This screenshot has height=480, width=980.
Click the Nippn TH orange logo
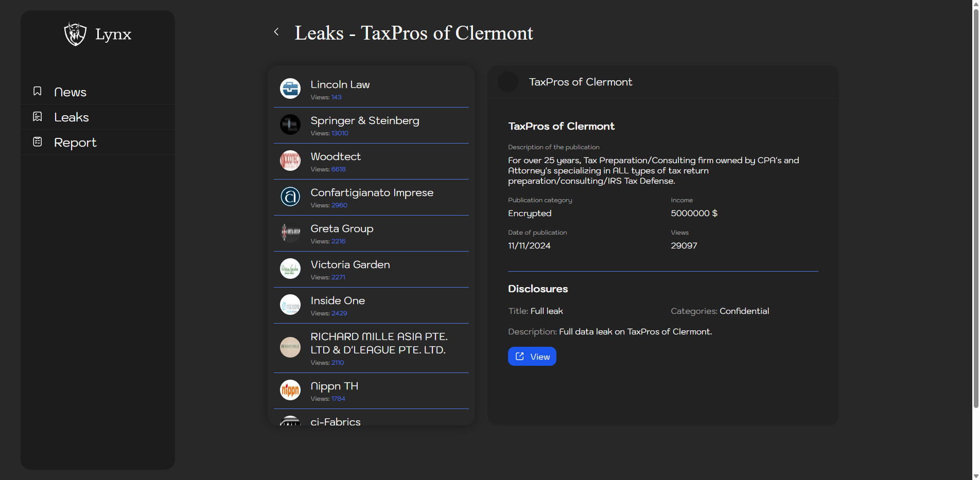(290, 390)
